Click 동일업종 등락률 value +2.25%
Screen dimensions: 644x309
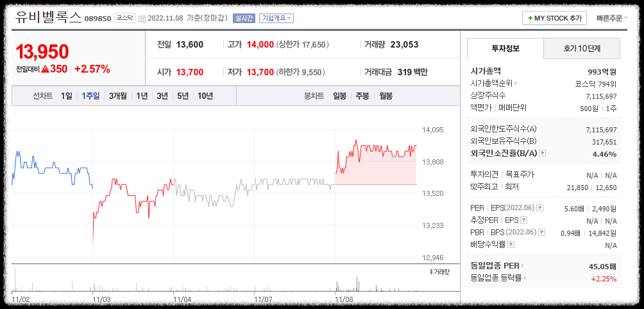604,279
